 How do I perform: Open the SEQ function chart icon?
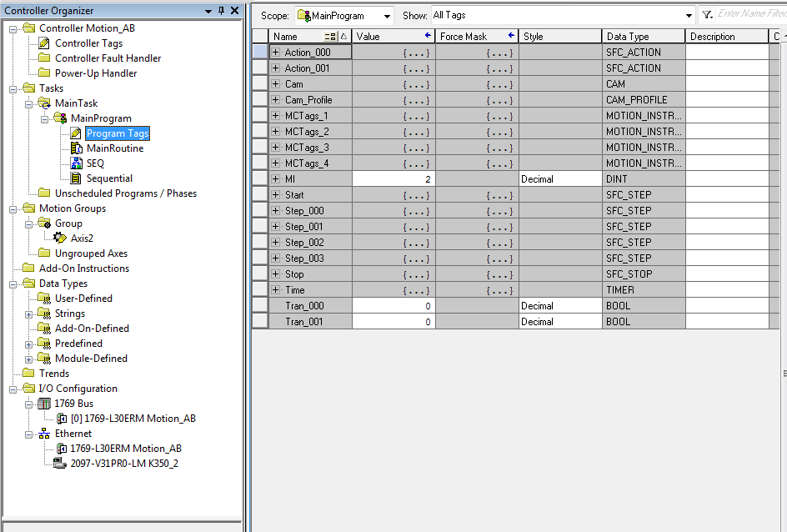coord(77,163)
